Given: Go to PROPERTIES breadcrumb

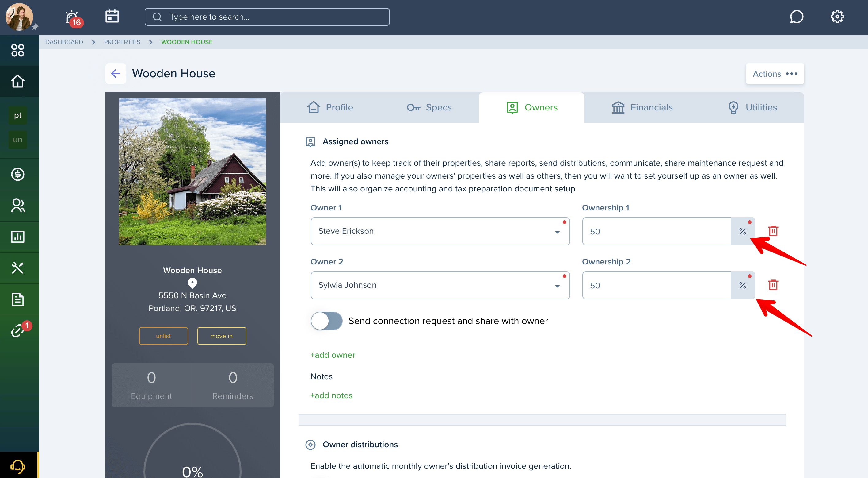Looking at the screenshot, I should [122, 42].
